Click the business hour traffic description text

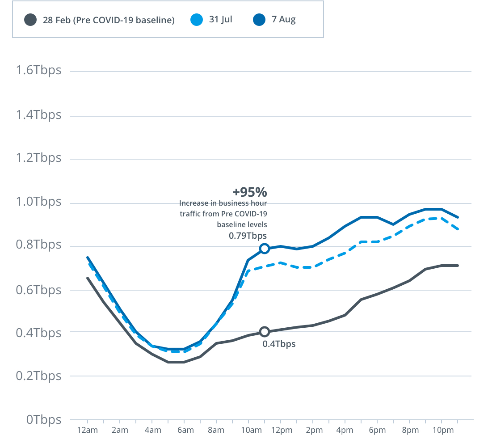[223, 214]
